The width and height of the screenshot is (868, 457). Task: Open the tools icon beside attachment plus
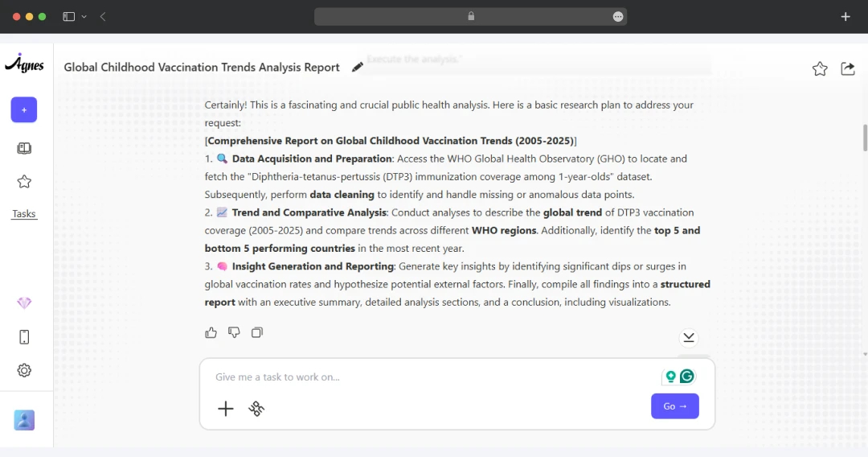coord(256,409)
